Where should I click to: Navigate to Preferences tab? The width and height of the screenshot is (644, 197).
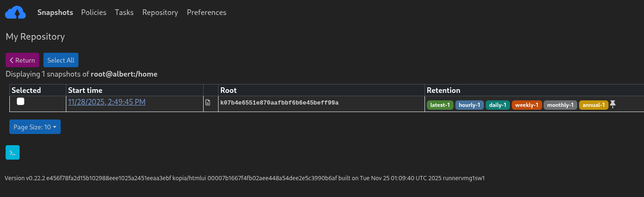point(206,13)
